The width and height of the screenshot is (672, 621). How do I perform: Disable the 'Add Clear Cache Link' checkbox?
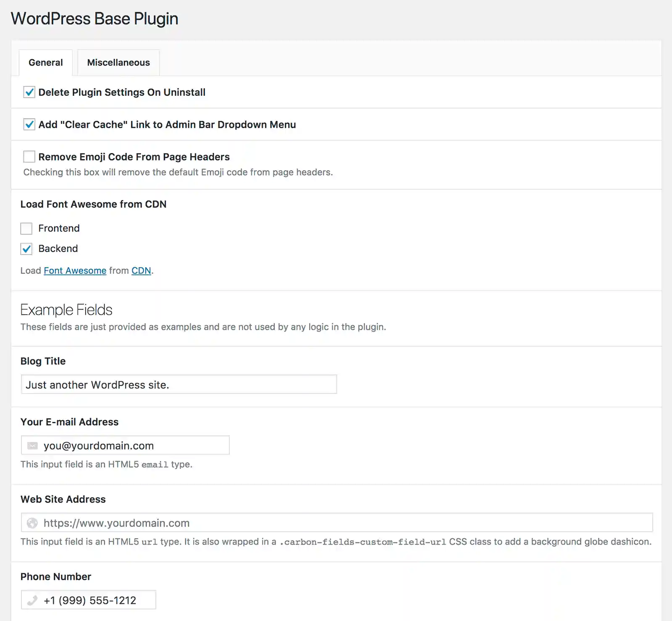(29, 124)
